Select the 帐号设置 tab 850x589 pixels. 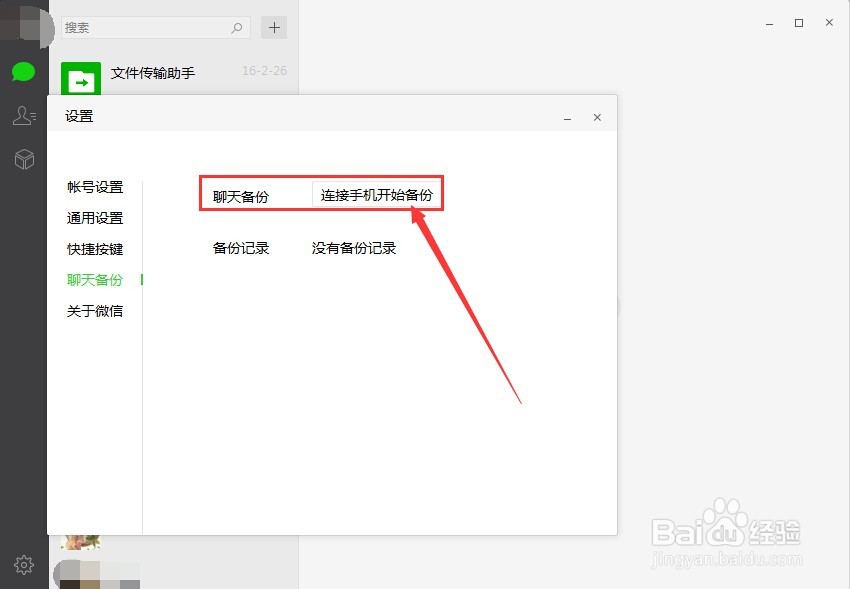tap(95, 187)
